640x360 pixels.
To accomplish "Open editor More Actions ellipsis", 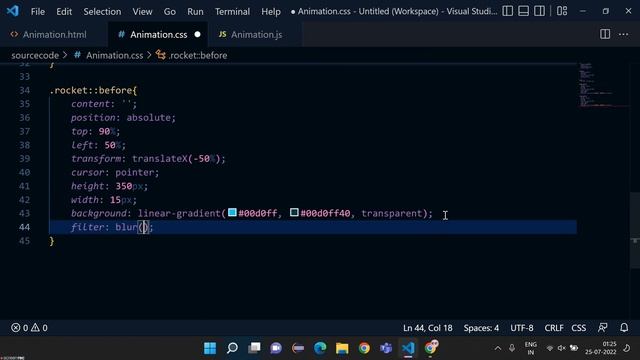I will click(x=623, y=34).
